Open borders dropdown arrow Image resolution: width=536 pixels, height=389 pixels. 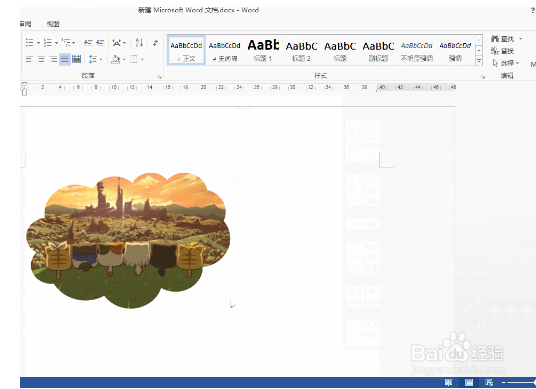142,59
